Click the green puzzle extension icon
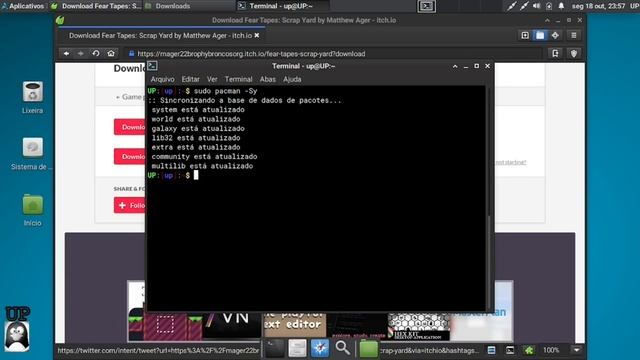 tap(529, 350)
